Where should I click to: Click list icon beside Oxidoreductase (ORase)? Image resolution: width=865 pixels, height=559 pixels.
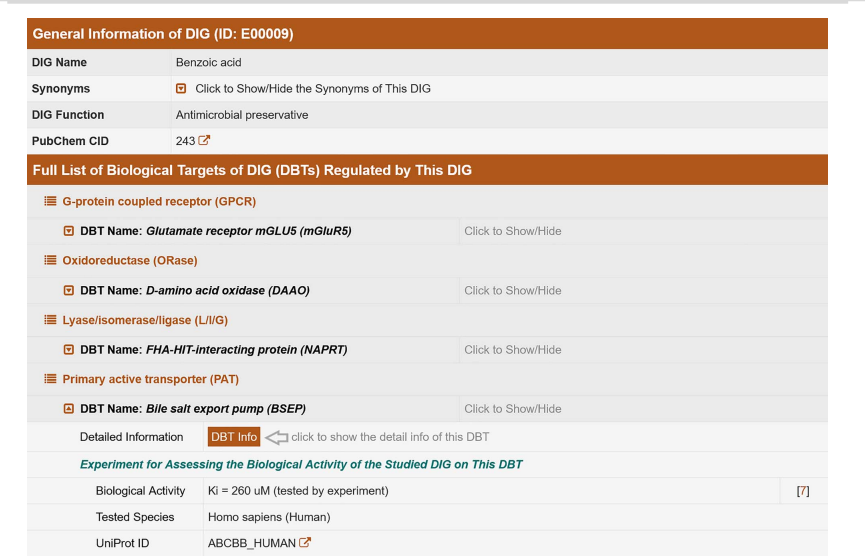point(50,260)
